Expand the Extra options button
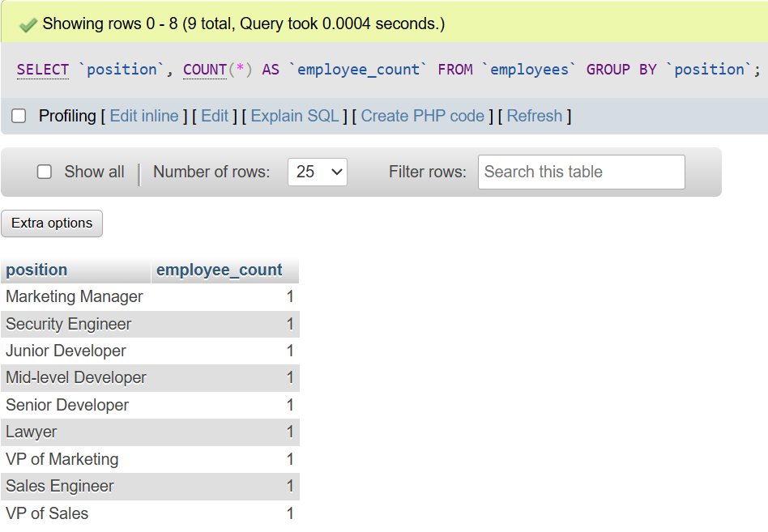This screenshot has width=768, height=532. pyautogui.click(x=52, y=223)
